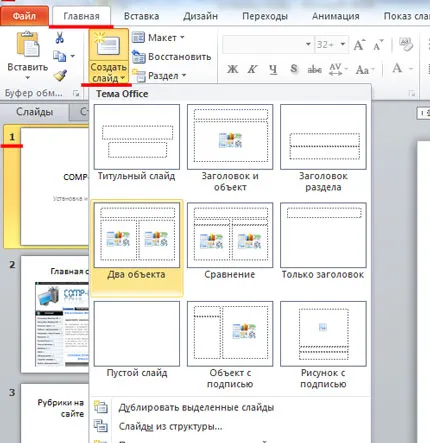Choose Пустой слайд layout
The width and height of the screenshot is (430, 443).
[x=137, y=339]
